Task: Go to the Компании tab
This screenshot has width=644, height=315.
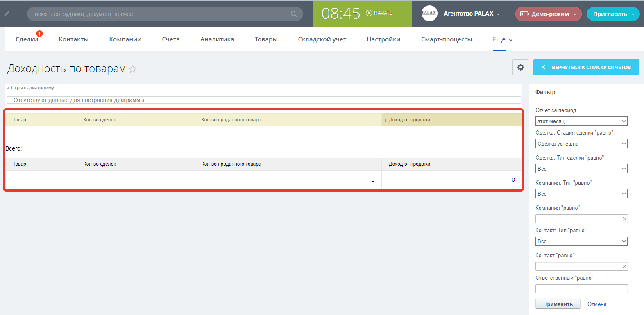Action: (125, 39)
